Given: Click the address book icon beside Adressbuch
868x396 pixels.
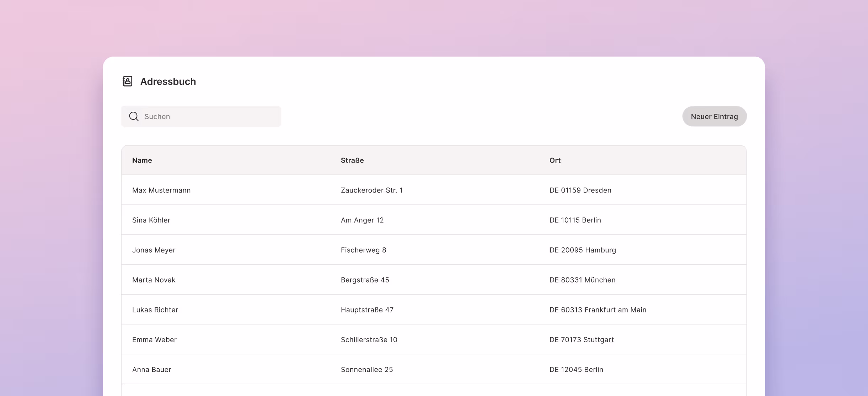Looking at the screenshot, I should 127,81.
